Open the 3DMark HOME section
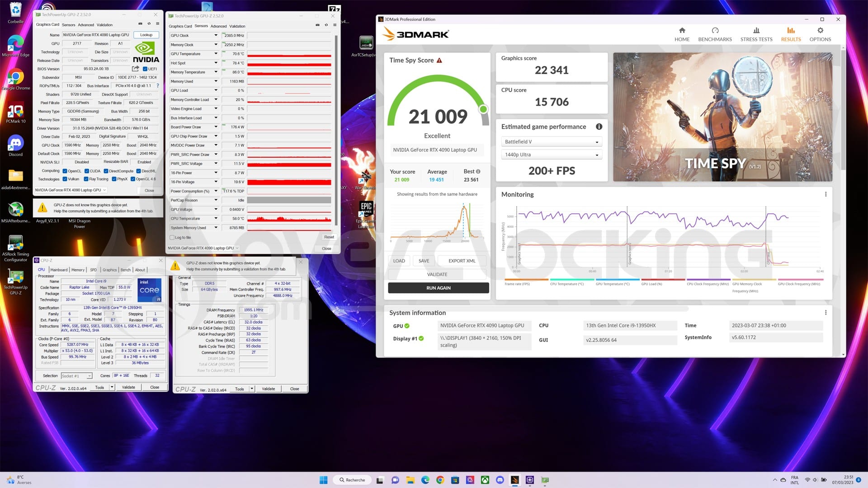This screenshot has width=868, height=488. [x=682, y=34]
